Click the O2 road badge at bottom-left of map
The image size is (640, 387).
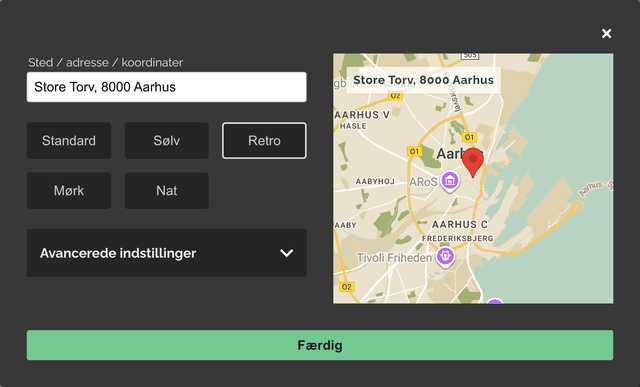pos(347,287)
